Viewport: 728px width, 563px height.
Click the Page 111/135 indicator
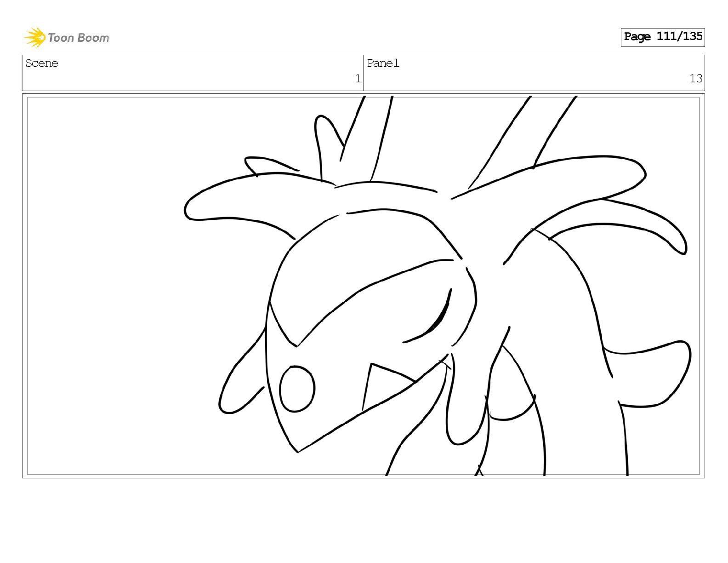pyautogui.click(x=663, y=37)
